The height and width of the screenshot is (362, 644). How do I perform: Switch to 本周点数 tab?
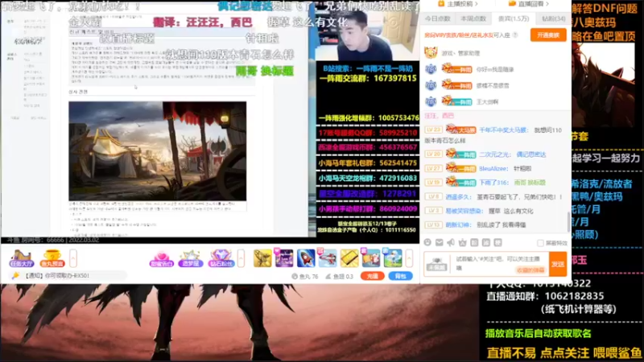pyautogui.click(x=473, y=19)
